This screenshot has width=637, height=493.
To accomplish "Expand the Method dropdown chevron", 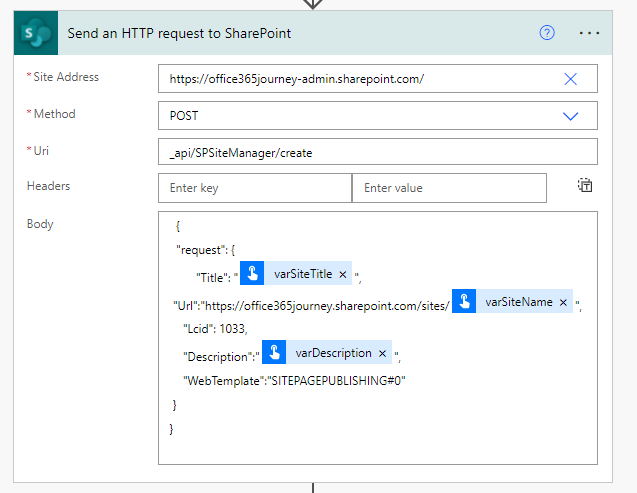I will click(570, 116).
